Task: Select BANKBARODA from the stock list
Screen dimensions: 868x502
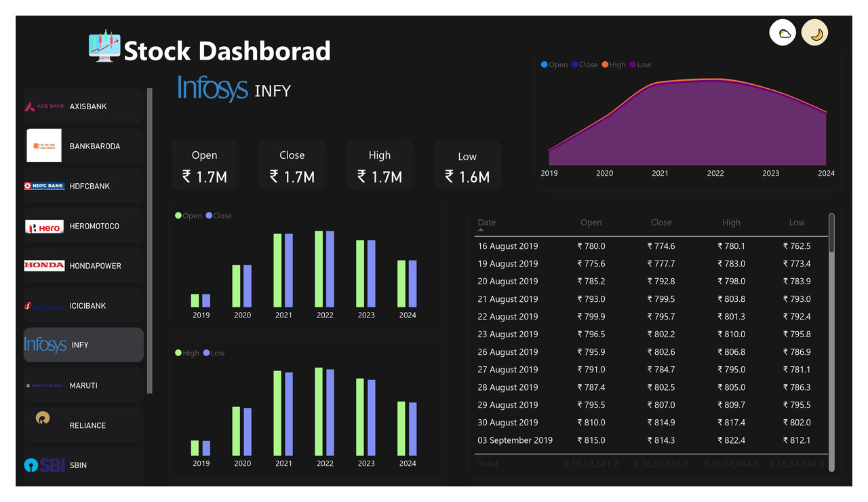Action: point(81,146)
